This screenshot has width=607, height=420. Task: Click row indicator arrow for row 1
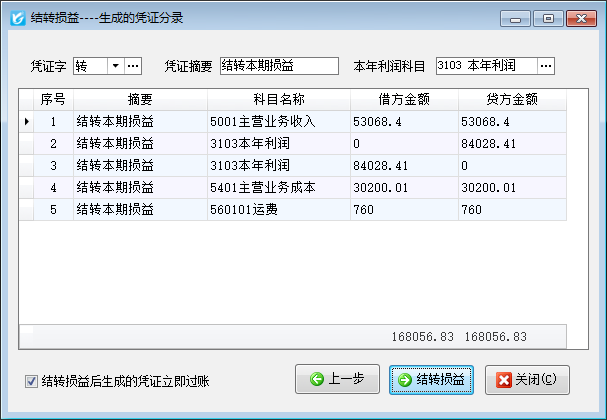pos(27,121)
